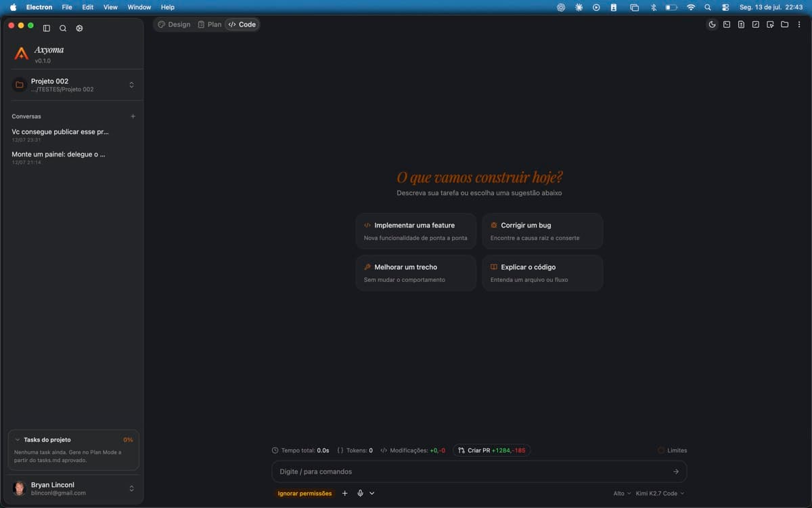The width and height of the screenshot is (812, 508).
Task: Click the Projeto 002 folder icon
Action: pyautogui.click(x=20, y=85)
